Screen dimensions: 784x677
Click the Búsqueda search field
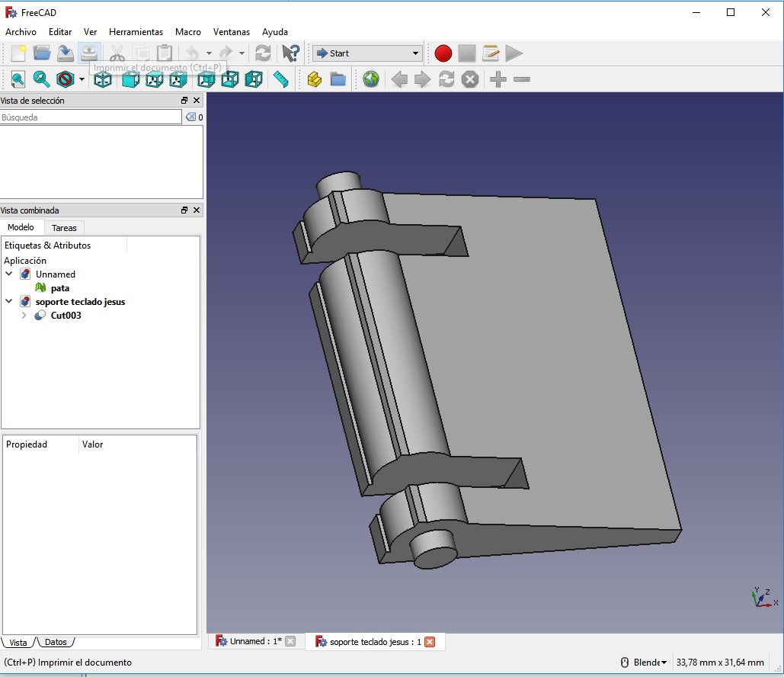[91, 117]
